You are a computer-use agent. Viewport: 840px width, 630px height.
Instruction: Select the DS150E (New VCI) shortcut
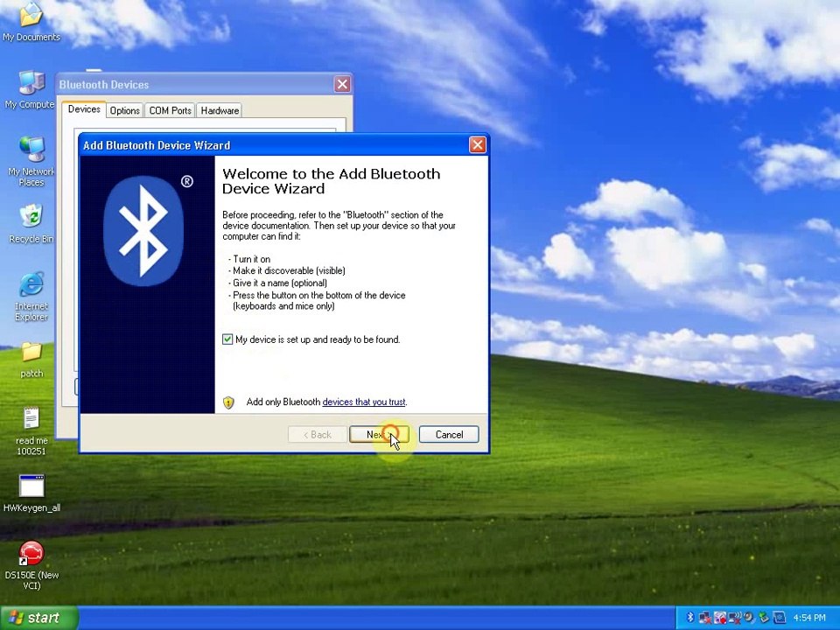(x=31, y=566)
